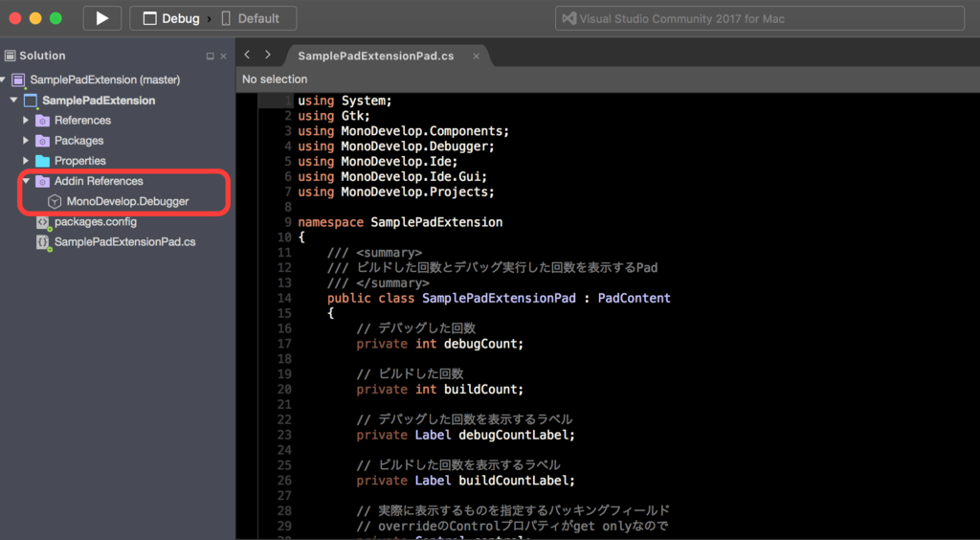Close the SamplePadExtensionPad.cs tab
The image size is (980, 540).
coord(477,56)
